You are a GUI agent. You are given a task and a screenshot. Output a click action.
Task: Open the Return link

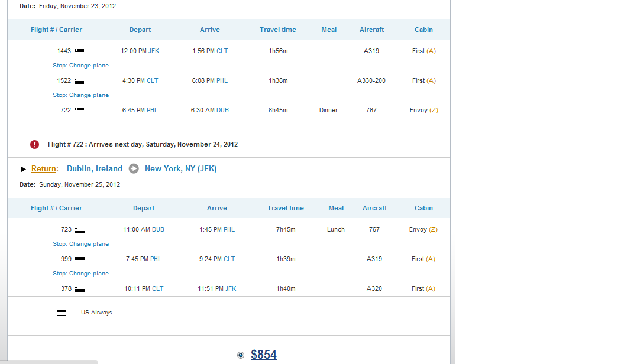pyautogui.click(x=44, y=168)
